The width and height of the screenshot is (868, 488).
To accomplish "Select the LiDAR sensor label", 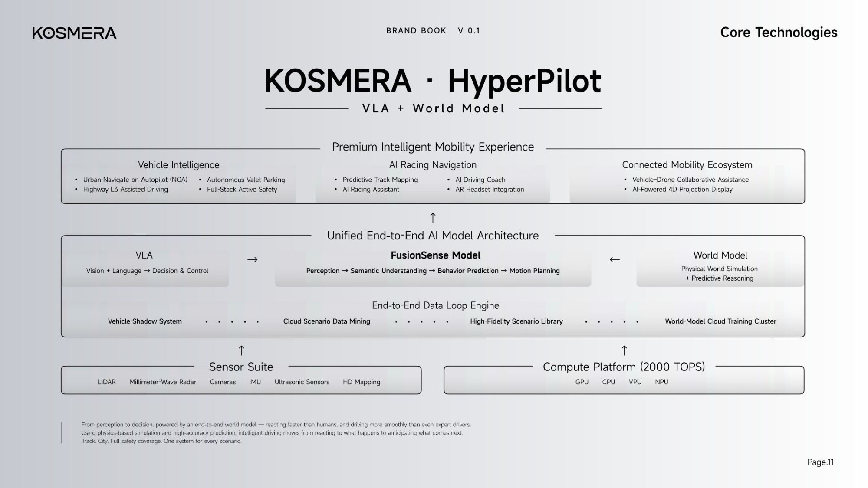I will (x=107, y=382).
